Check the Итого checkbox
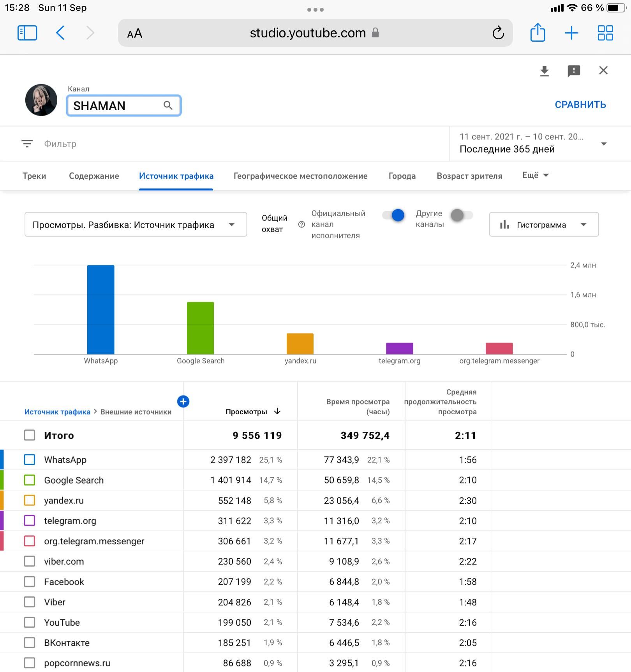 tap(30, 435)
